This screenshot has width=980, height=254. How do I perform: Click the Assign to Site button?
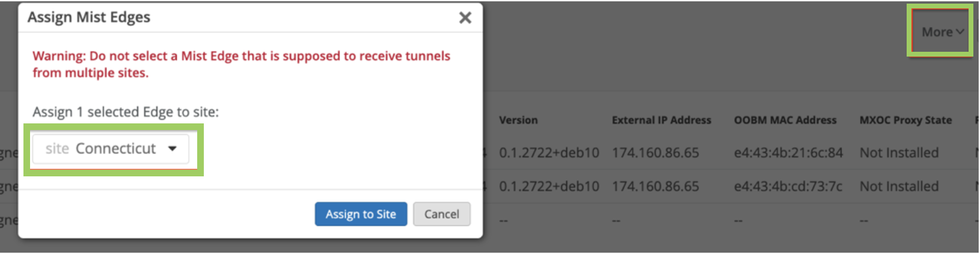point(361,214)
